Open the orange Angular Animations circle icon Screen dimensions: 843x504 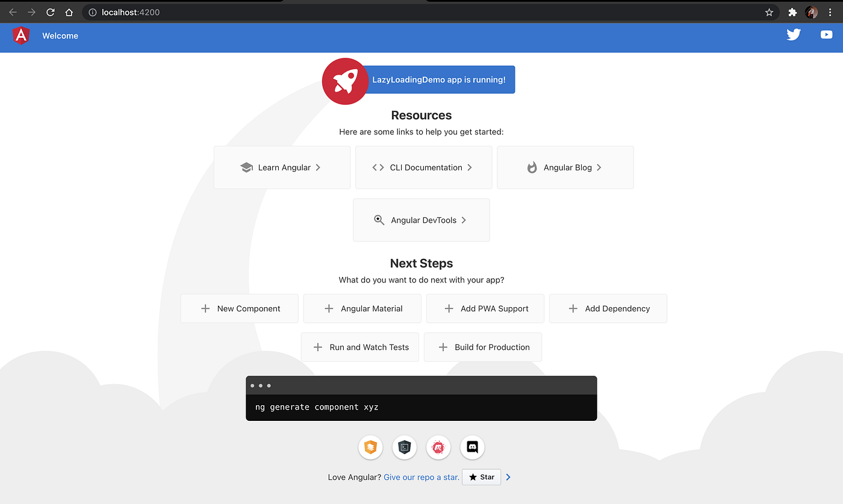[371, 447]
